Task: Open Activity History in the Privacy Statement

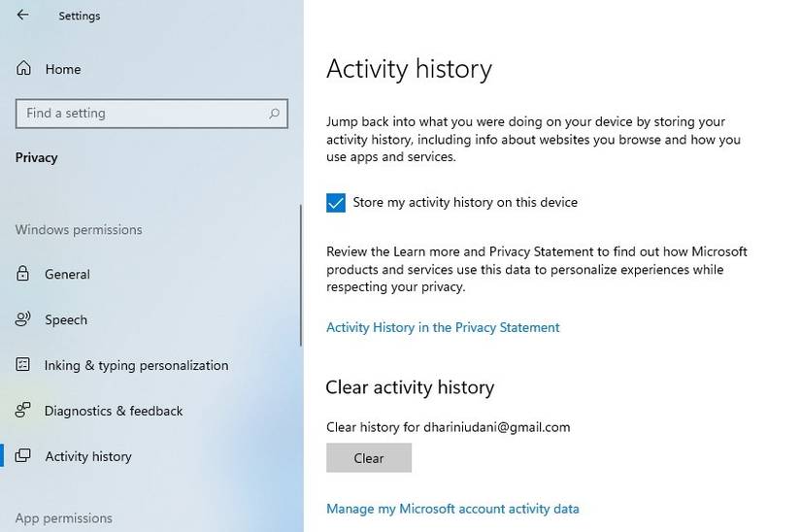Action: coord(443,327)
